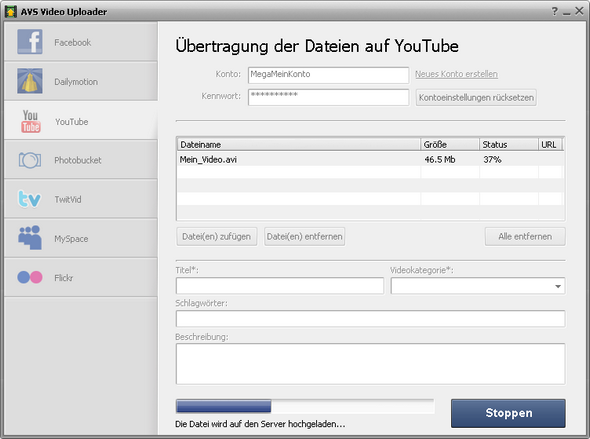
Task: Click the TwitVid tv icon
Action: click(29, 199)
